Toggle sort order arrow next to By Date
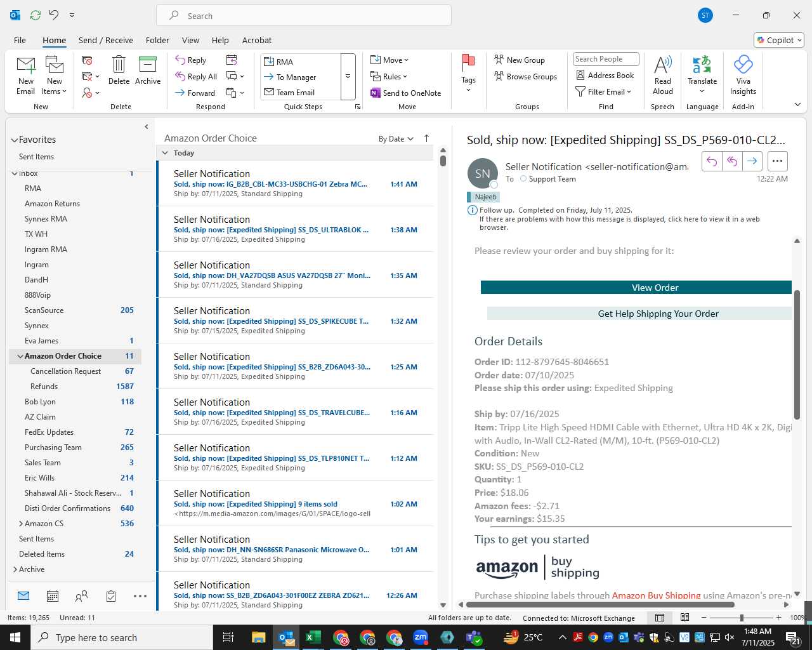The image size is (812, 650). tap(426, 138)
